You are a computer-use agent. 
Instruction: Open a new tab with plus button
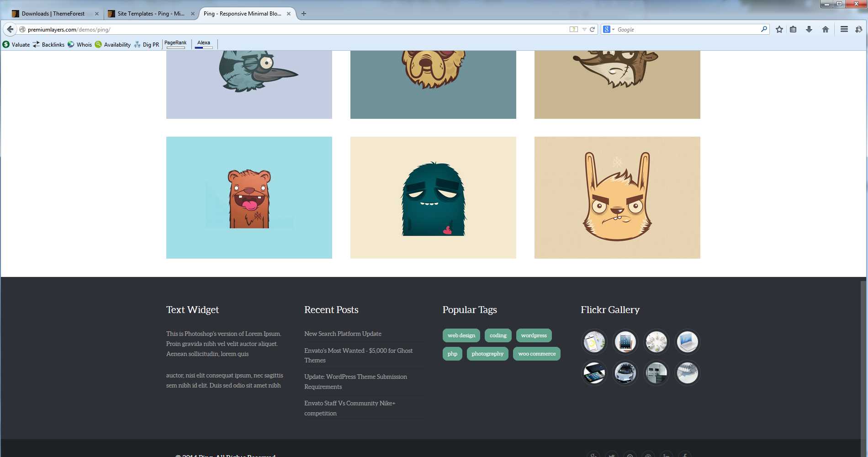[x=304, y=14]
